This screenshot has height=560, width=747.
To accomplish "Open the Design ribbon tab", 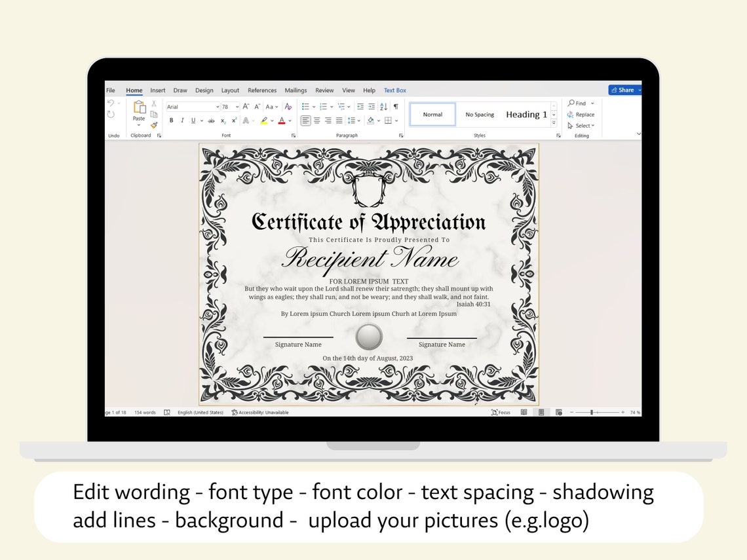I will 204,90.
